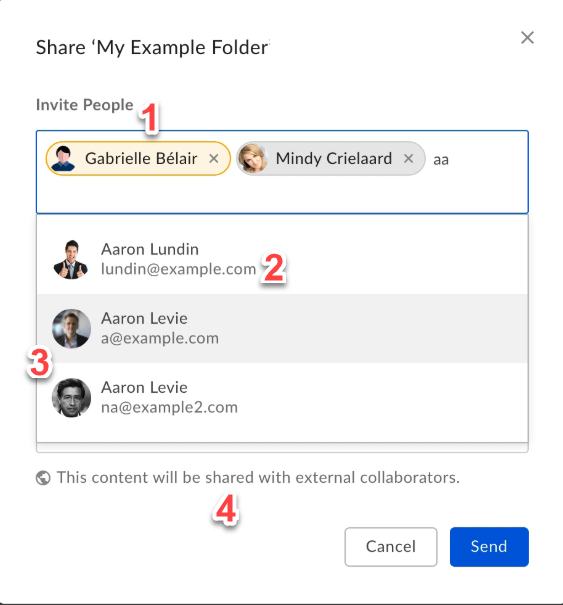Click the Cancel button

click(x=391, y=547)
